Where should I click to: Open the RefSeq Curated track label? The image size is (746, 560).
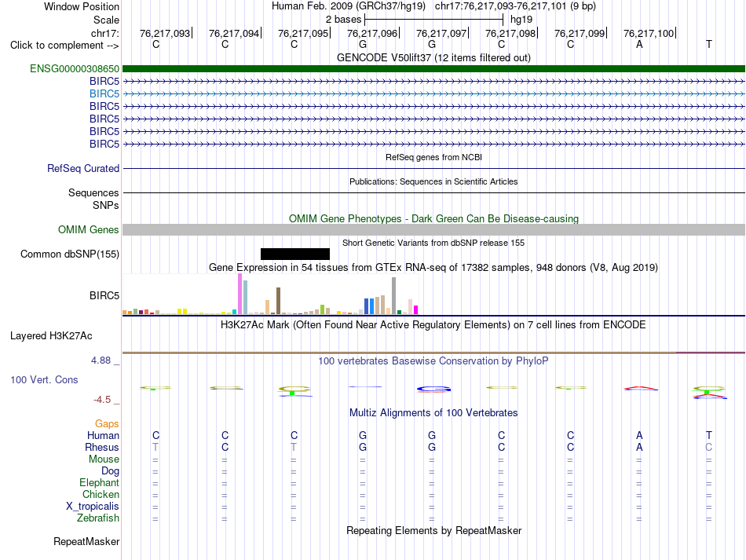pyautogui.click(x=83, y=168)
